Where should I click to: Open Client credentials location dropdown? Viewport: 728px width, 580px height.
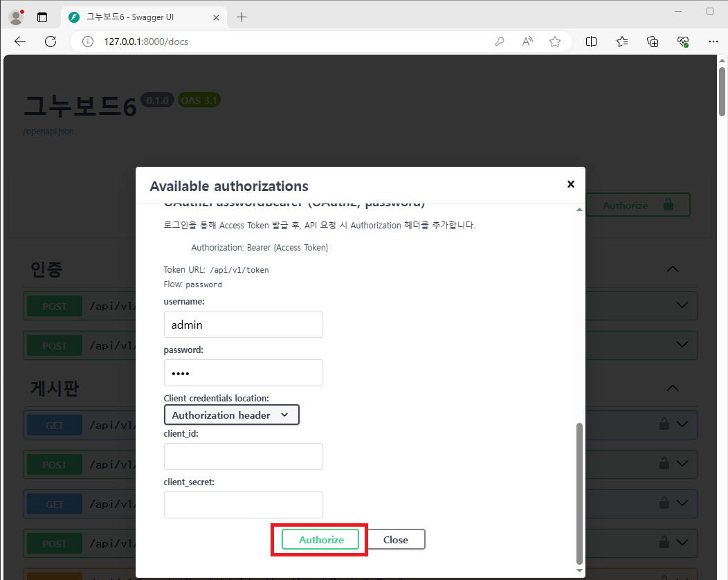point(231,415)
